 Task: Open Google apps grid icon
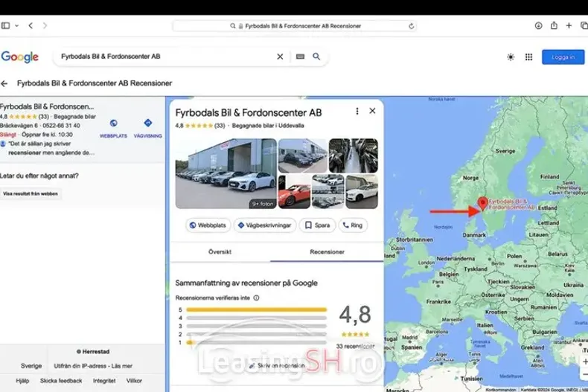click(529, 57)
